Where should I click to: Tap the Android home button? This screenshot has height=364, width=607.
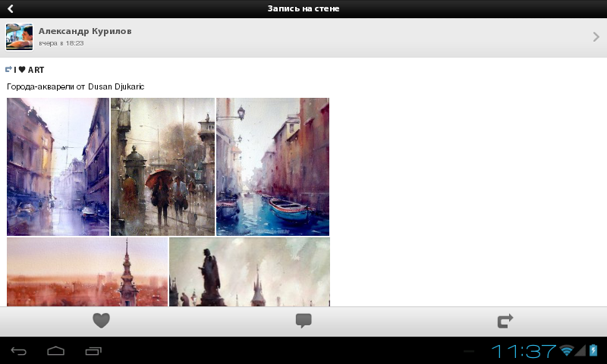[55, 351]
